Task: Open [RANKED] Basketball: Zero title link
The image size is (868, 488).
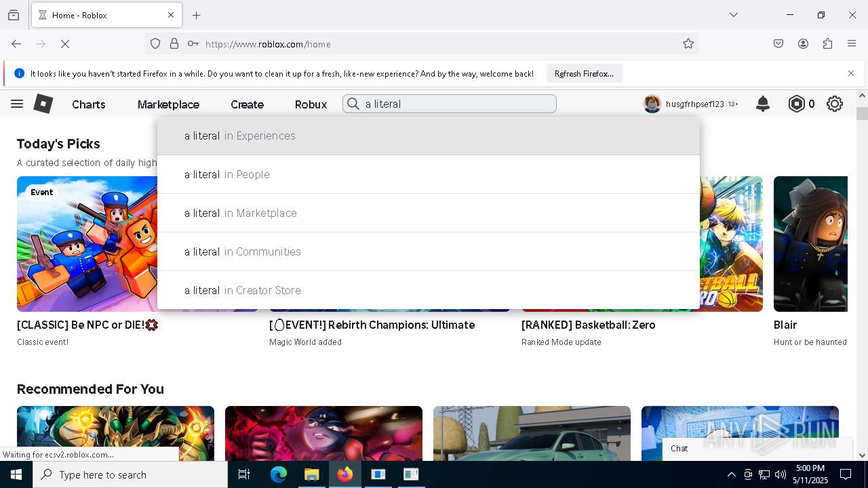Action: pos(588,325)
